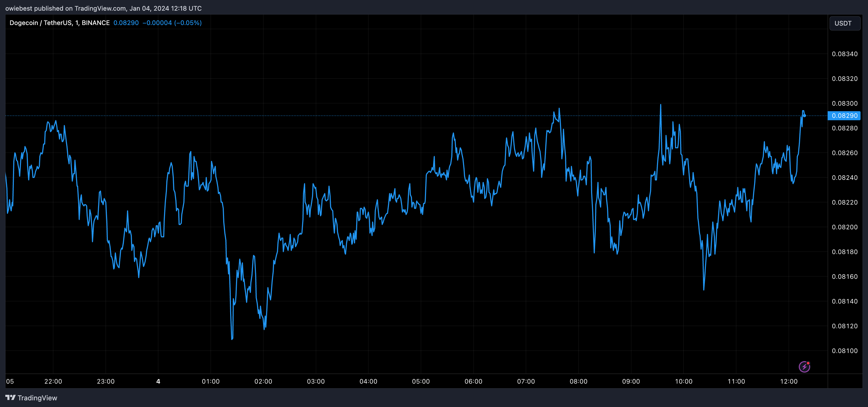Click the day 4 marker on time axis
The image size is (868, 407).
point(158,381)
